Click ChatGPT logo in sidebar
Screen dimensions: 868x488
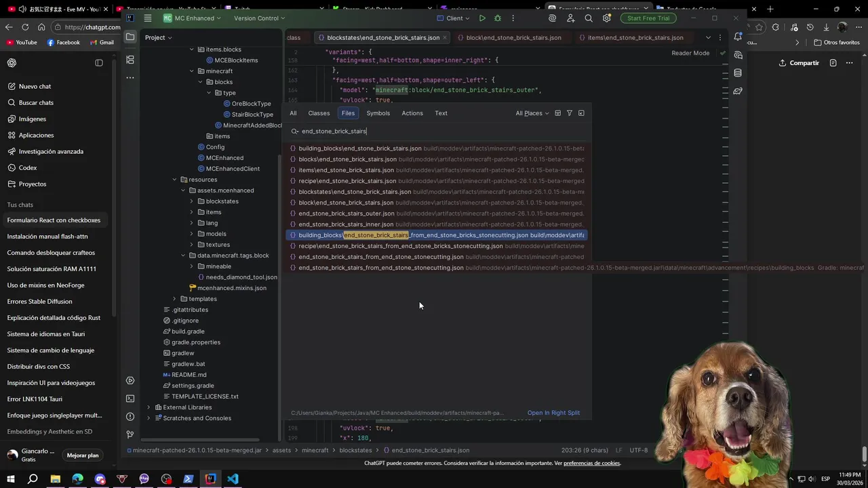point(12,63)
